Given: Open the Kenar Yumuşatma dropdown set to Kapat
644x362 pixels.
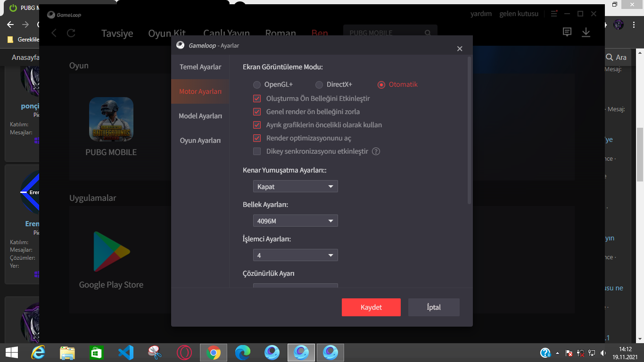Looking at the screenshot, I should click(x=296, y=187).
